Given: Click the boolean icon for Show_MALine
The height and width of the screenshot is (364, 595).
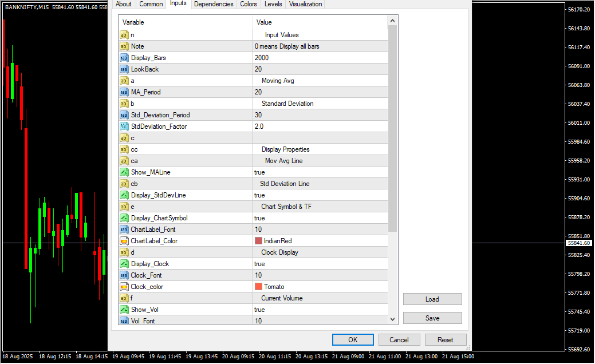Looking at the screenshot, I should (x=124, y=172).
